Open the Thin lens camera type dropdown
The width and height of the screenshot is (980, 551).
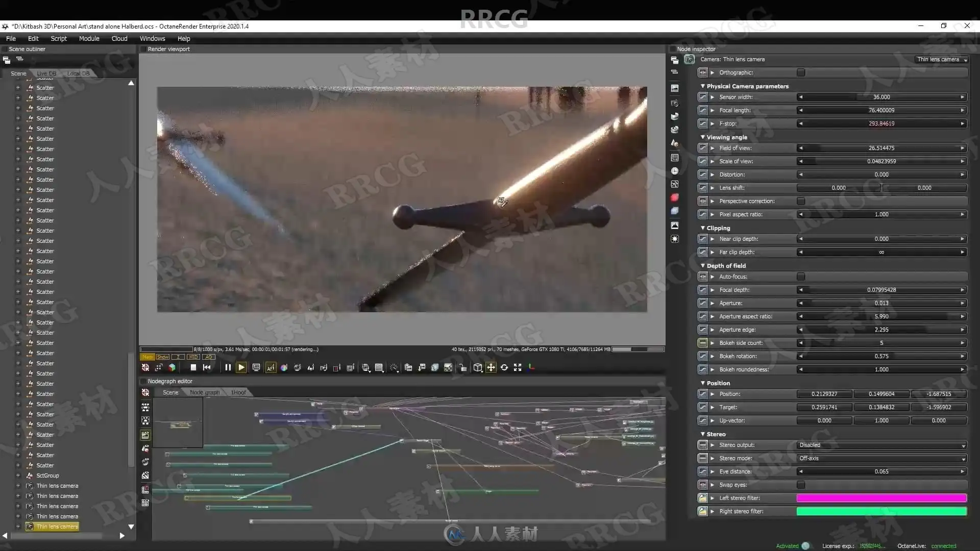942,59
